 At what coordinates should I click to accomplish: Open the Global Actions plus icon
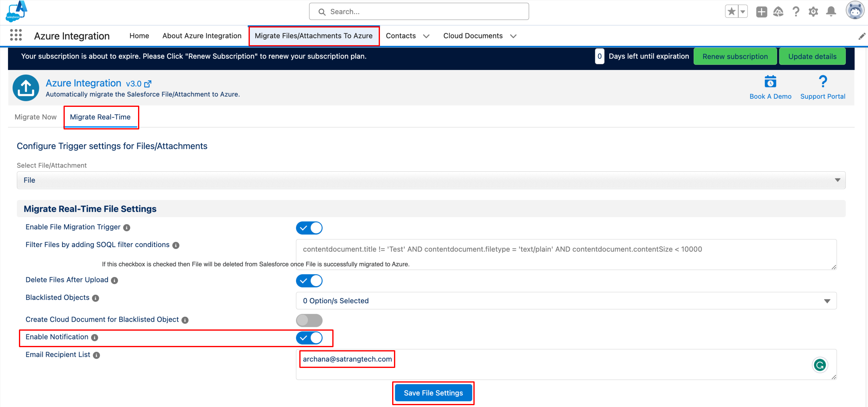coord(761,12)
